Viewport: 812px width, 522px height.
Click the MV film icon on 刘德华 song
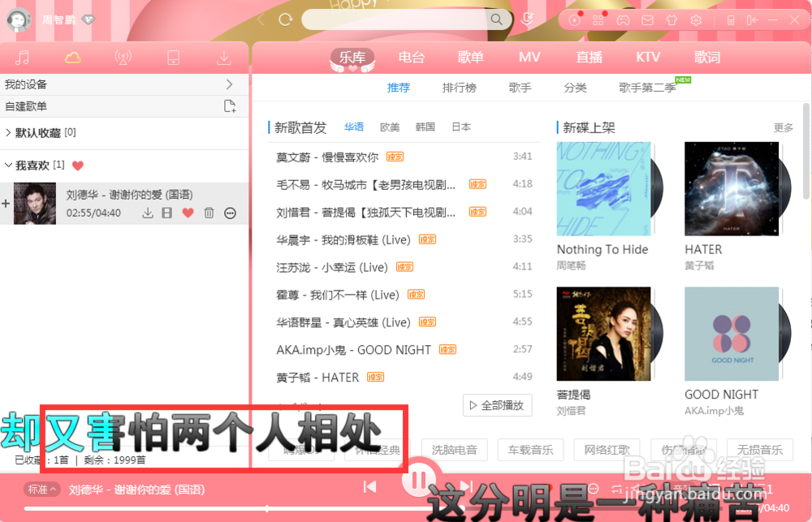click(166, 213)
